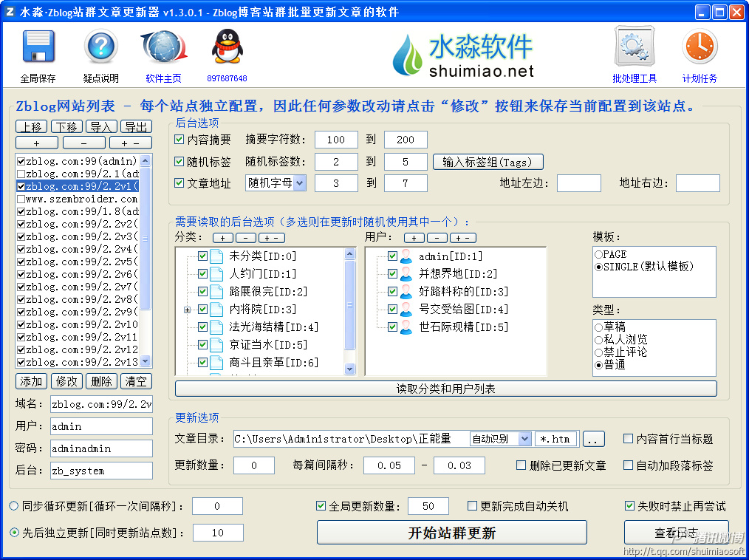
Task: Click category tree scrollbar down arrow
Action: [x=350, y=369]
